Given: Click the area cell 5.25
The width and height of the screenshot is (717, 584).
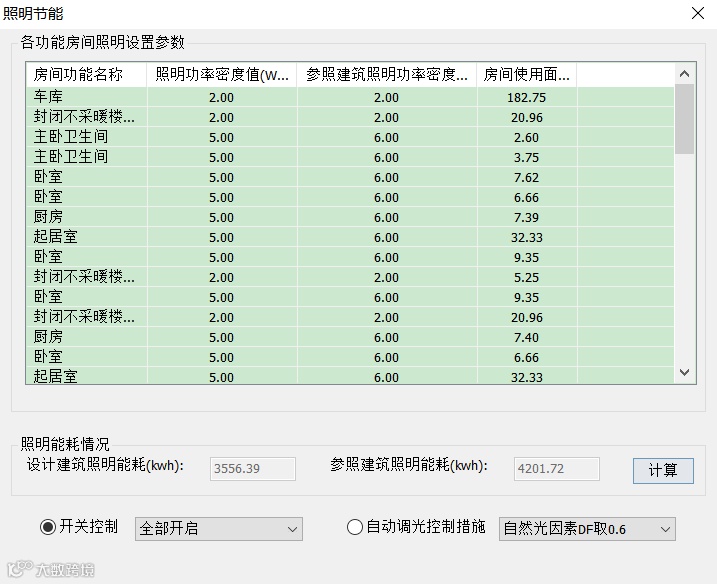Looking at the screenshot, I should coord(527,277).
